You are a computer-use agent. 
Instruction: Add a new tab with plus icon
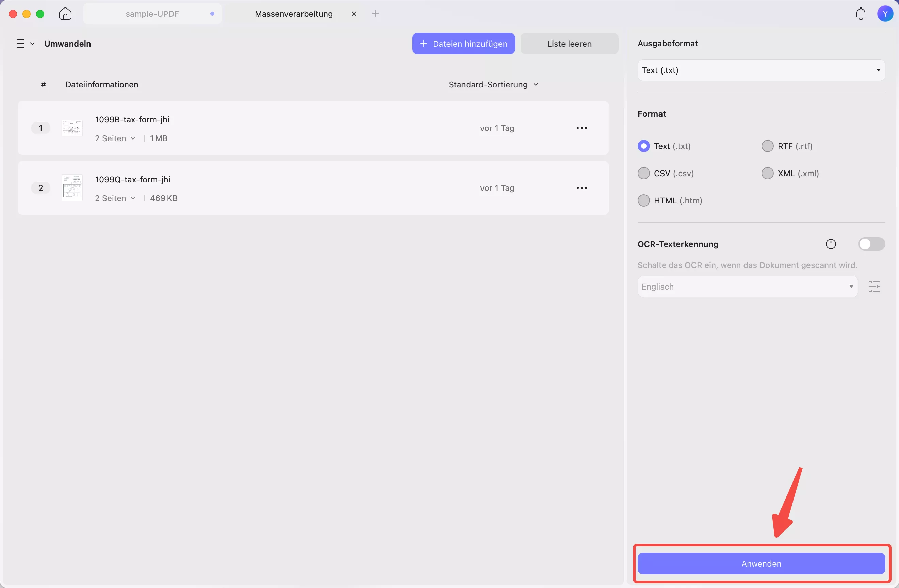375,14
